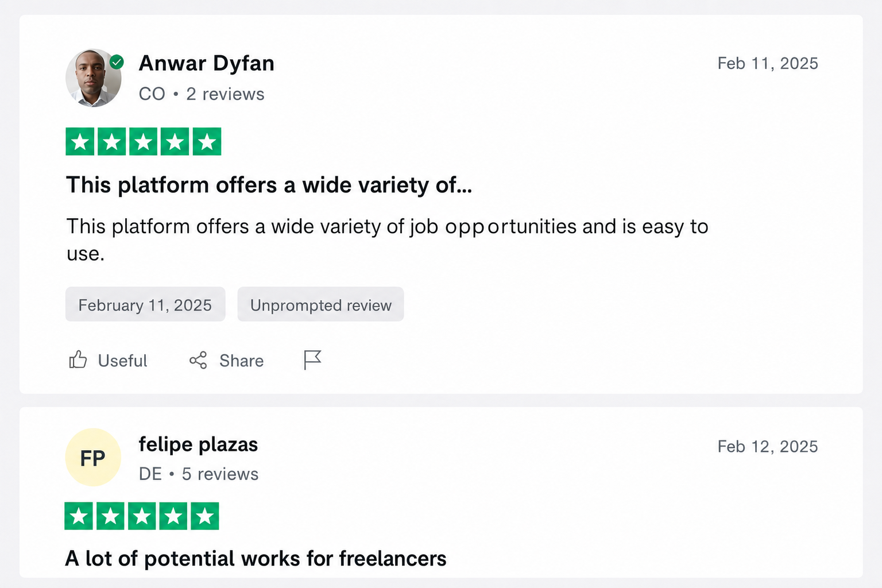Click felipe plazas's five-star rating

click(x=142, y=516)
